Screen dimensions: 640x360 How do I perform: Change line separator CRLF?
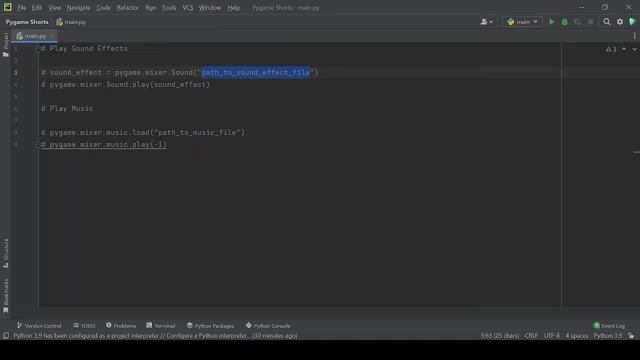(531, 336)
